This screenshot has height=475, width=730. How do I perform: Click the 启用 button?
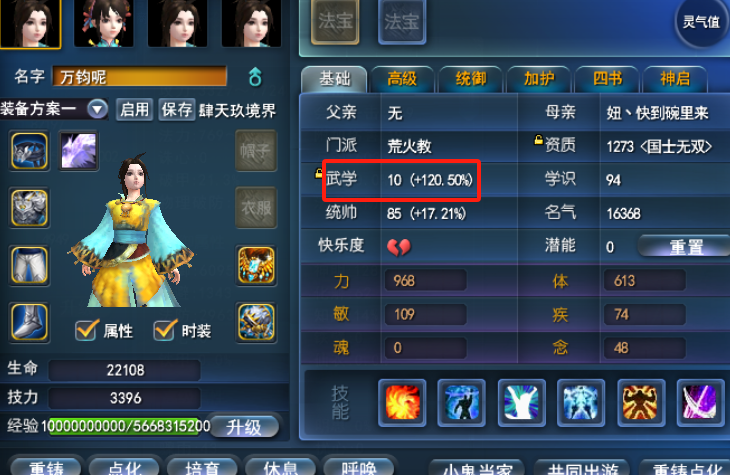pyautogui.click(x=135, y=110)
